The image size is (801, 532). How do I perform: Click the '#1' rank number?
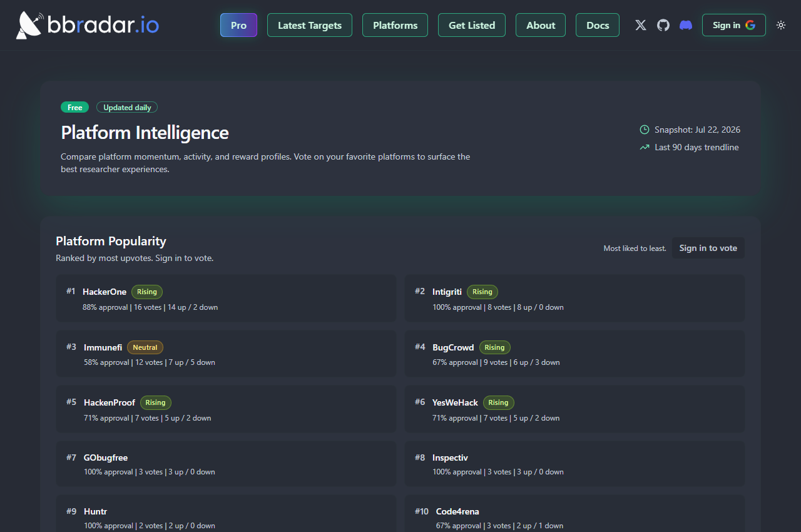[71, 291]
